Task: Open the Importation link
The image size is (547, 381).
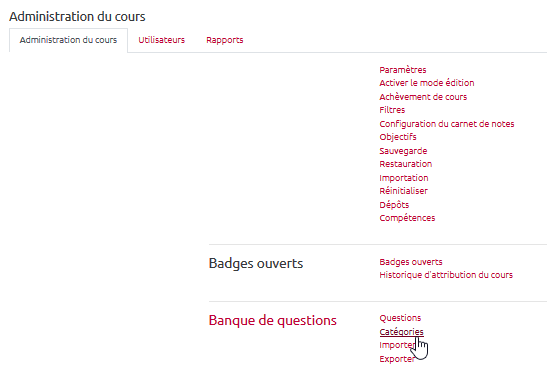Action: 404,178
